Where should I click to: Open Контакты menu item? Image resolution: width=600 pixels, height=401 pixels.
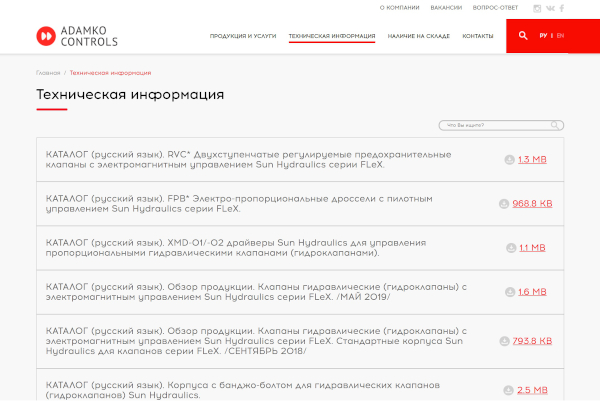pos(478,36)
